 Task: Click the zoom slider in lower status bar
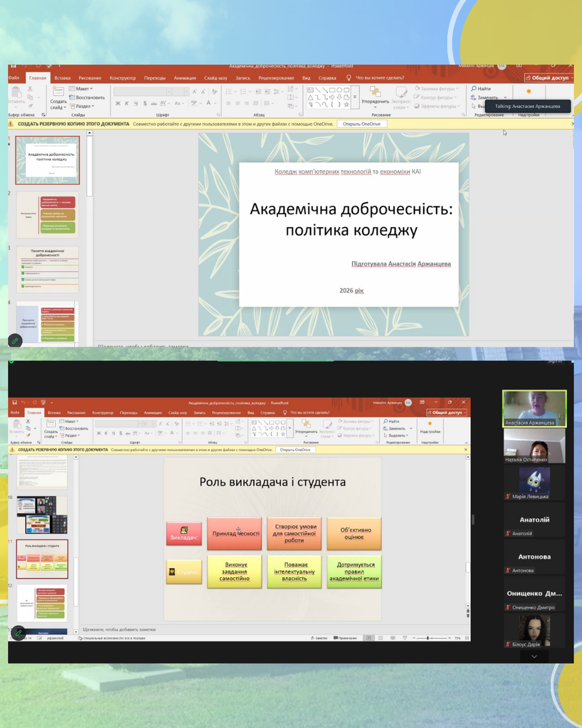429,638
